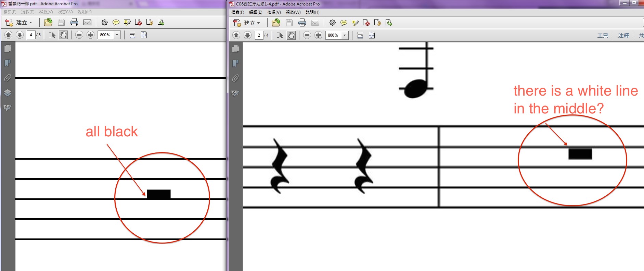Expand the 建立 Create dropdown in the right window
Viewport: 644px width, 271px height.
[x=258, y=23]
